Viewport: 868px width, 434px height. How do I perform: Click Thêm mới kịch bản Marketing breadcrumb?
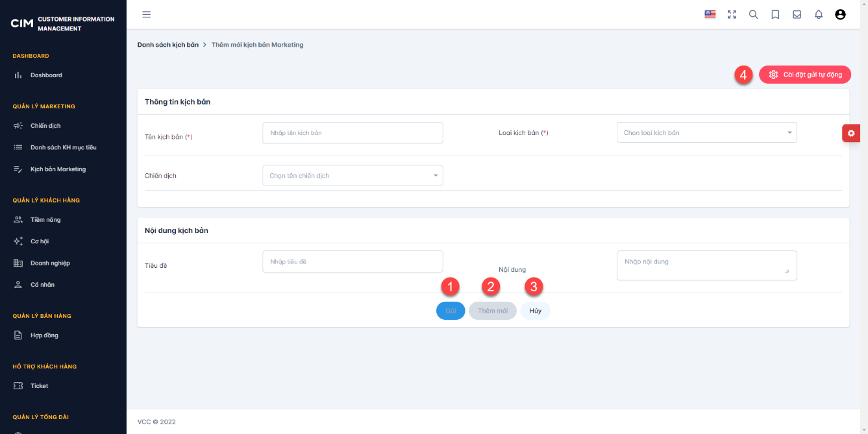(257, 45)
